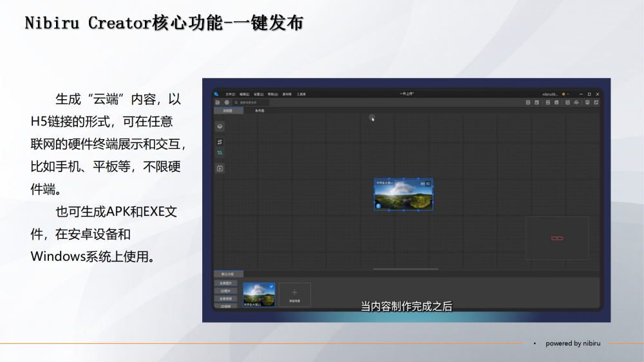Open the 文件(F) menu
Image resolution: width=644 pixels, height=362 pixels.
[230, 94]
